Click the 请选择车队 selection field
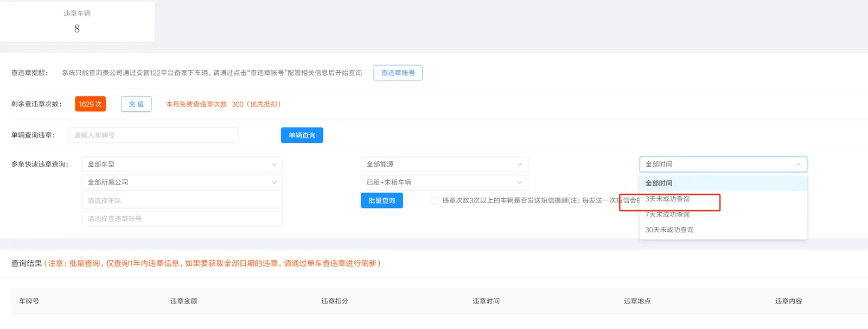The width and height of the screenshot is (868, 329). coord(182,201)
